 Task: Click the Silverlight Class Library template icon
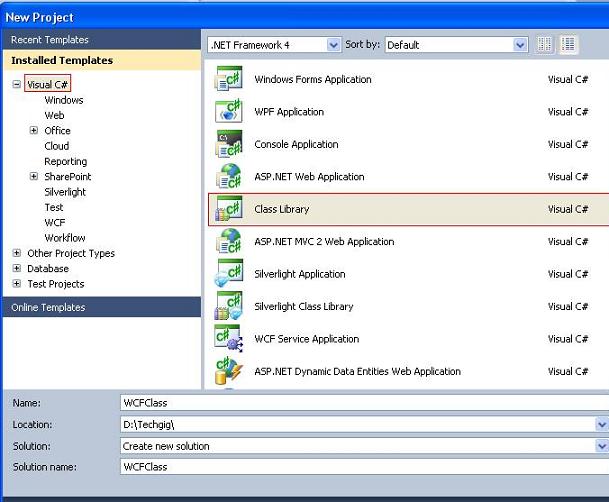229,306
